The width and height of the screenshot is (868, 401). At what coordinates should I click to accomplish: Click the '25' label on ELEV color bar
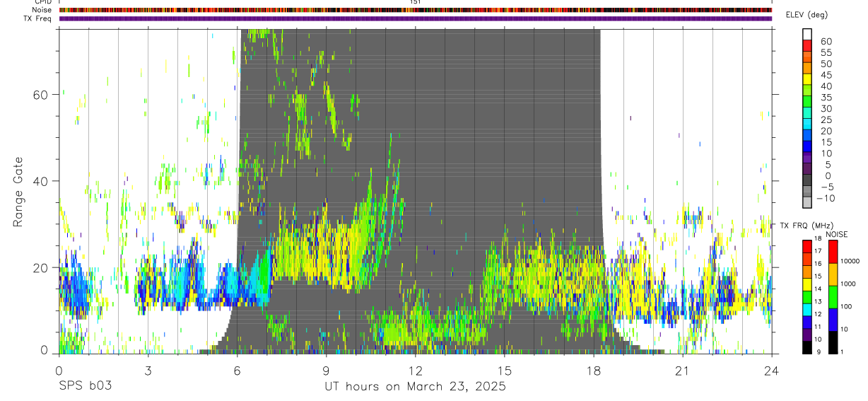826,120
